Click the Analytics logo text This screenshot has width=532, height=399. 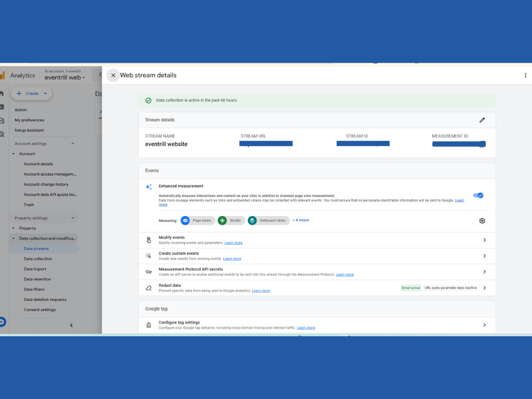[22, 76]
